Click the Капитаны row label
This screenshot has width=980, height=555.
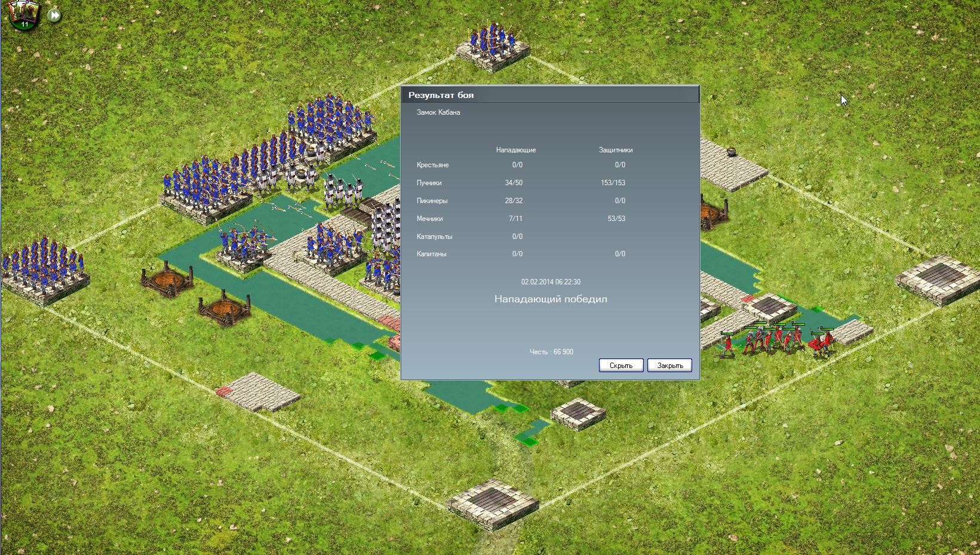coord(431,254)
